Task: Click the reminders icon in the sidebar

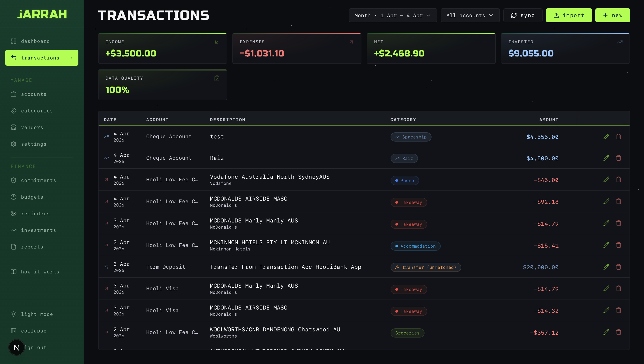Action: tap(14, 213)
